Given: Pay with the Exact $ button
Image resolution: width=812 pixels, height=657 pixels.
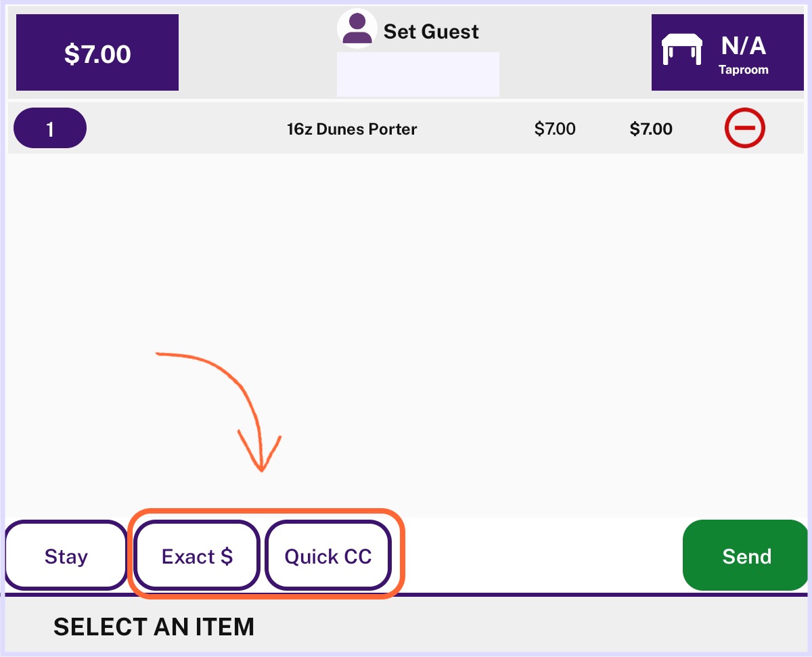Looking at the screenshot, I should [x=197, y=556].
